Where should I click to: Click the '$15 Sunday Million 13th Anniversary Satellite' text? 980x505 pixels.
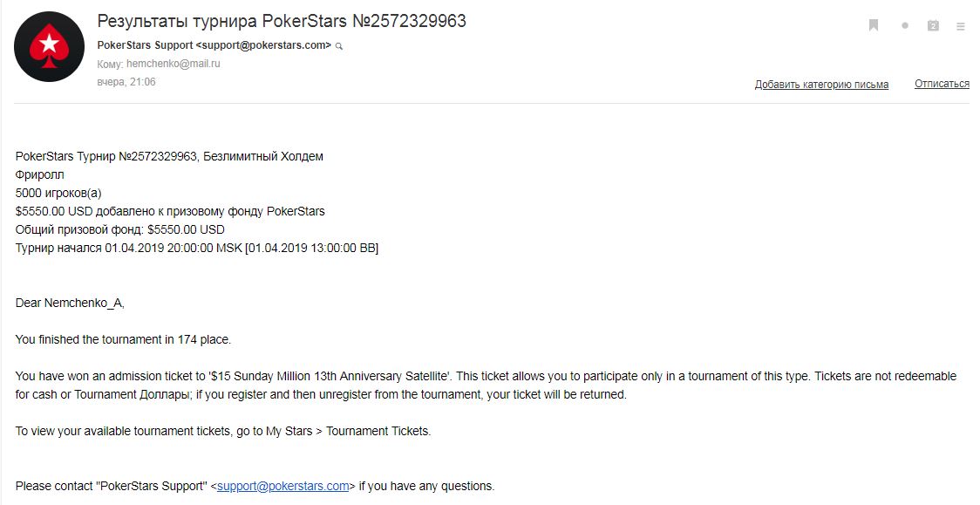pyautogui.click(x=330, y=376)
